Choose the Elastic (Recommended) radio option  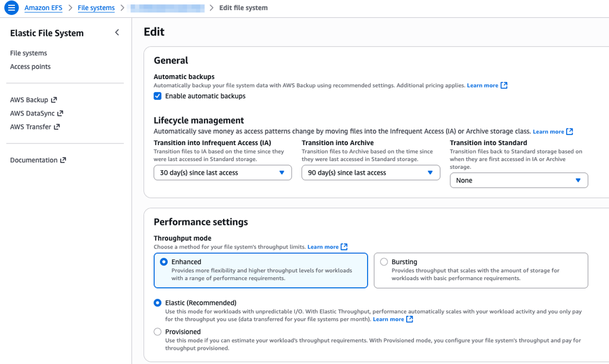pos(157,303)
